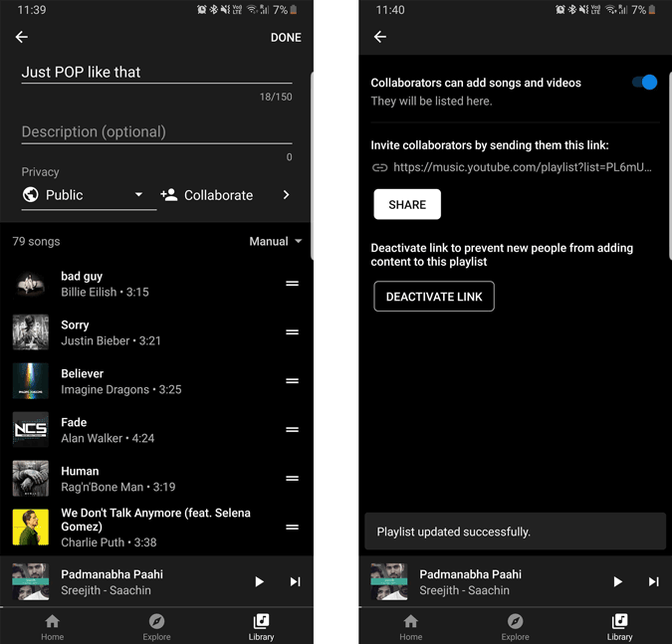672x644 pixels.
Task: Play Padmanabha Paahi in left mini player
Action: pyautogui.click(x=259, y=581)
